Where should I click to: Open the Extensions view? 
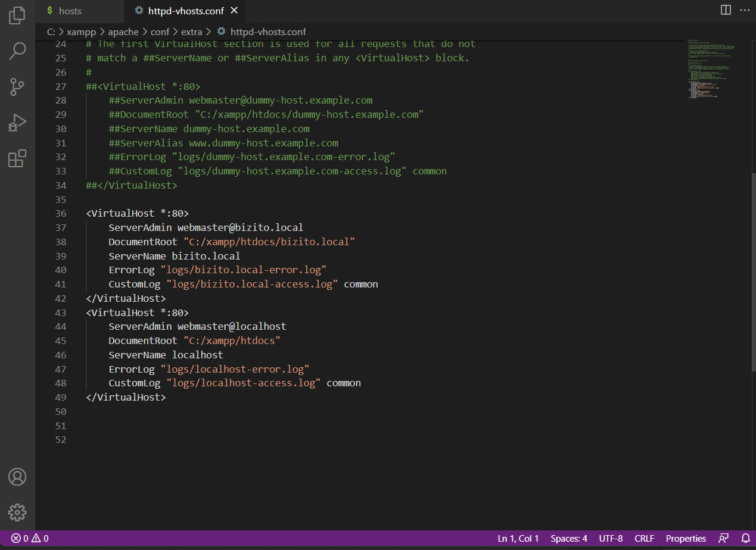coord(17,158)
